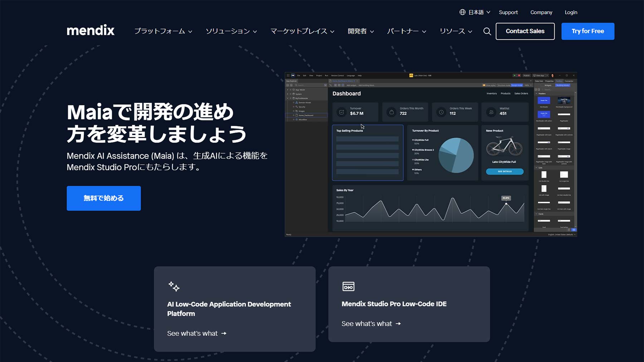Open the site search magnifier icon
The image size is (644, 362).
point(487,31)
